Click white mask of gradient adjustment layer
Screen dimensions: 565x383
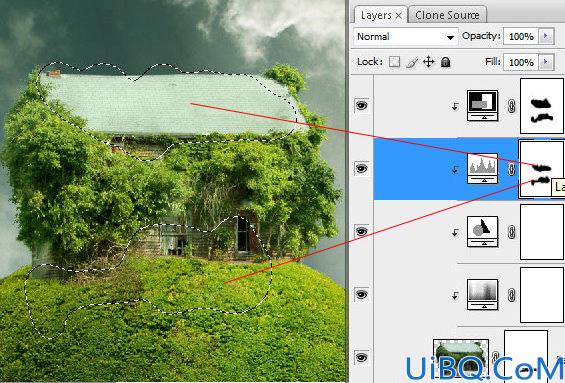(x=542, y=295)
